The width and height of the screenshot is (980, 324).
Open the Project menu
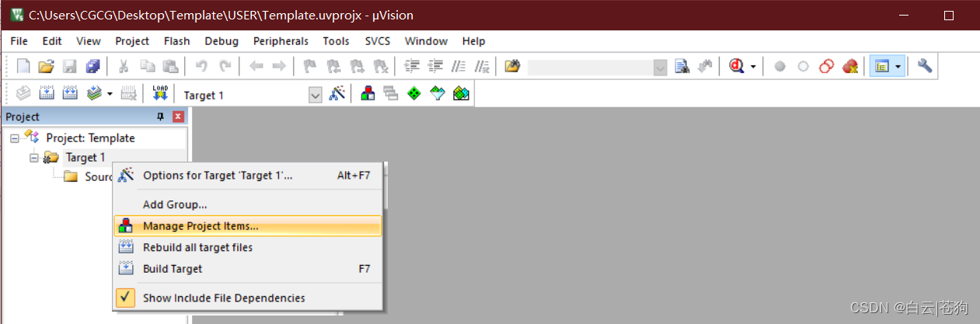(x=132, y=41)
